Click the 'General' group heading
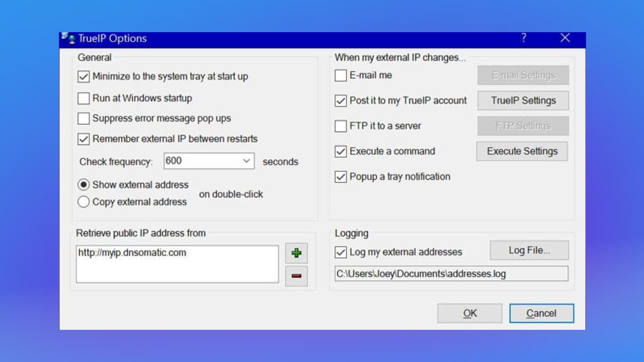 coord(95,57)
